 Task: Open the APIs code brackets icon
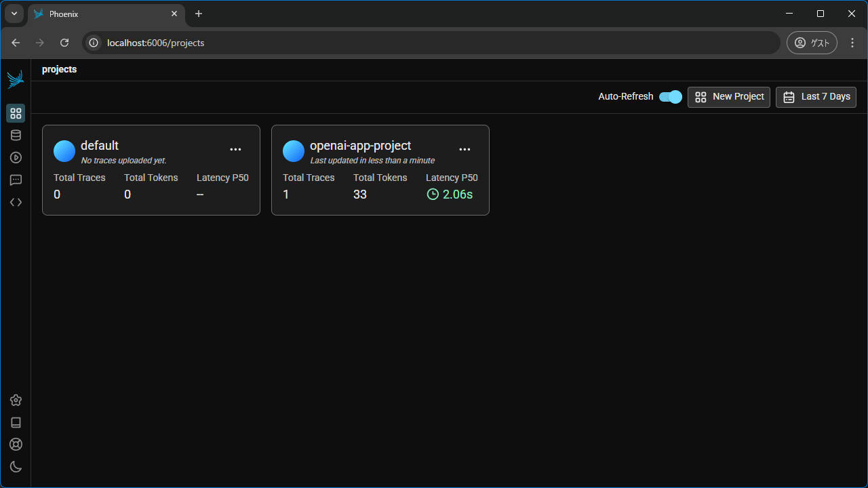(x=16, y=202)
